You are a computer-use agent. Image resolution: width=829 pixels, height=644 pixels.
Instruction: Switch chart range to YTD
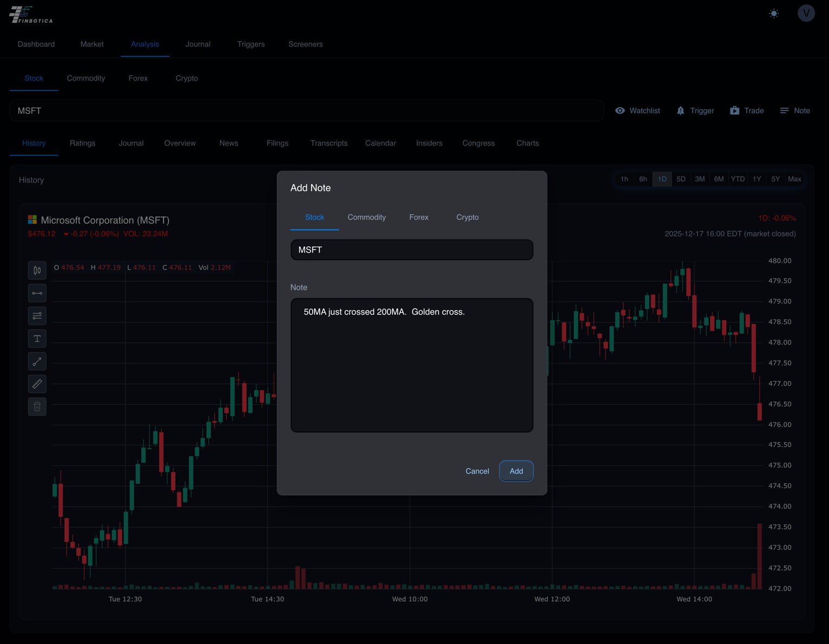coord(738,179)
